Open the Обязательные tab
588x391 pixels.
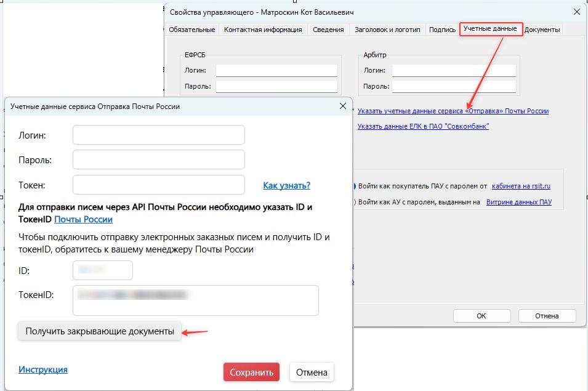(x=191, y=30)
